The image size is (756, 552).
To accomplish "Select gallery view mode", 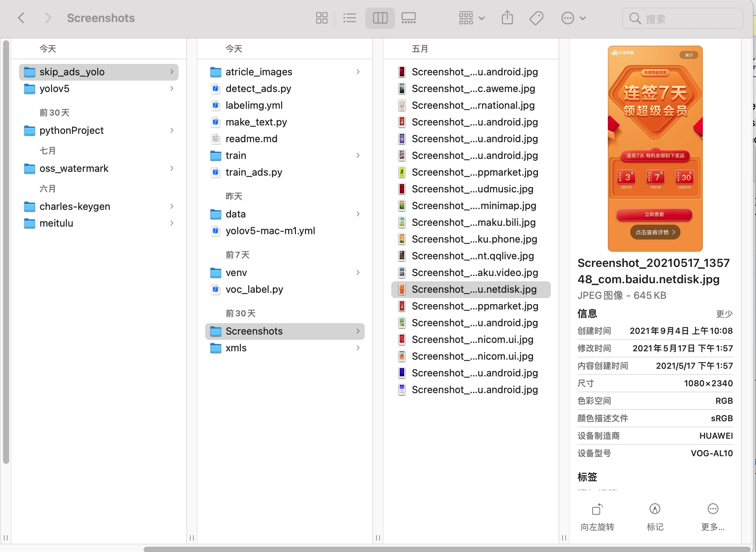I will click(x=408, y=18).
